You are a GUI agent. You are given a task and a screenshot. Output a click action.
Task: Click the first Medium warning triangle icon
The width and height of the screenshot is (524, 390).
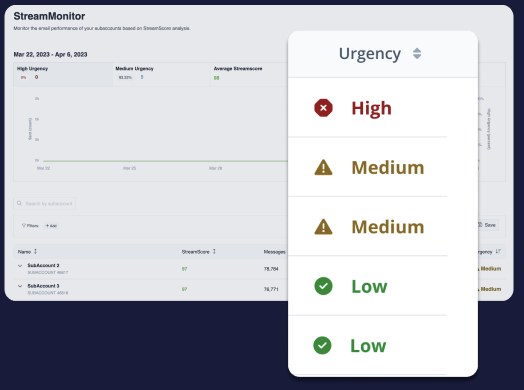(323, 167)
